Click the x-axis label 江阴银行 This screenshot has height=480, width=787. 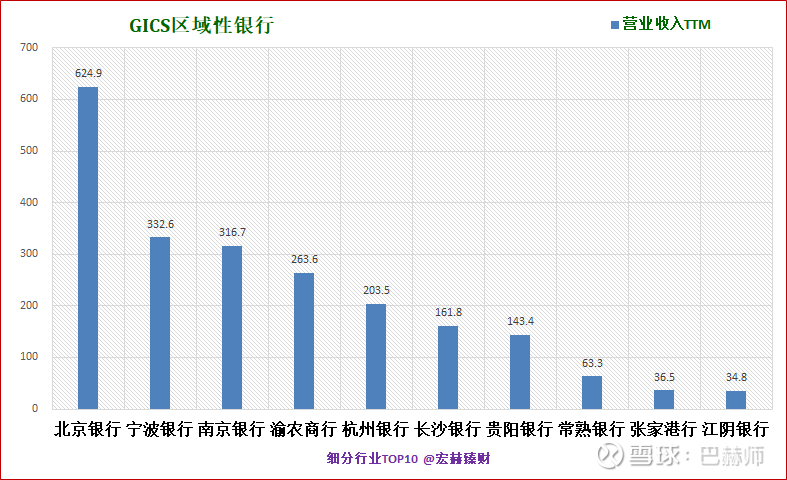pyautogui.click(x=736, y=429)
